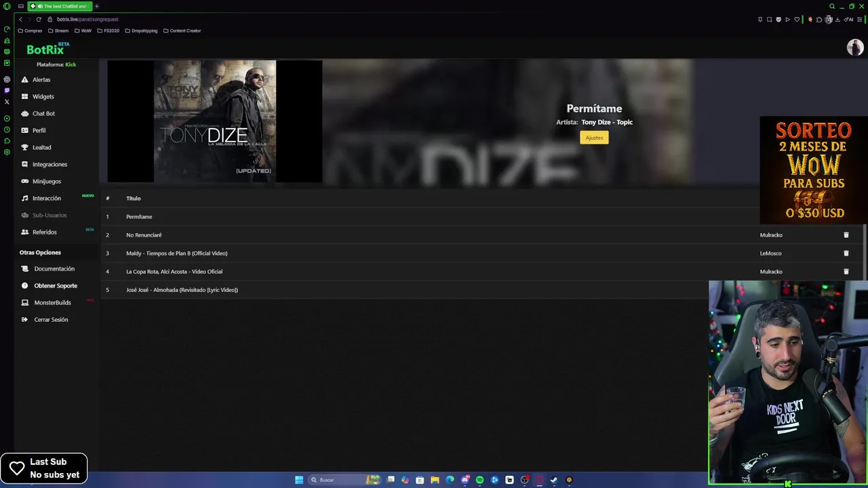The height and width of the screenshot is (488, 868).
Task: Click the BotRix logo
Action: point(46,49)
